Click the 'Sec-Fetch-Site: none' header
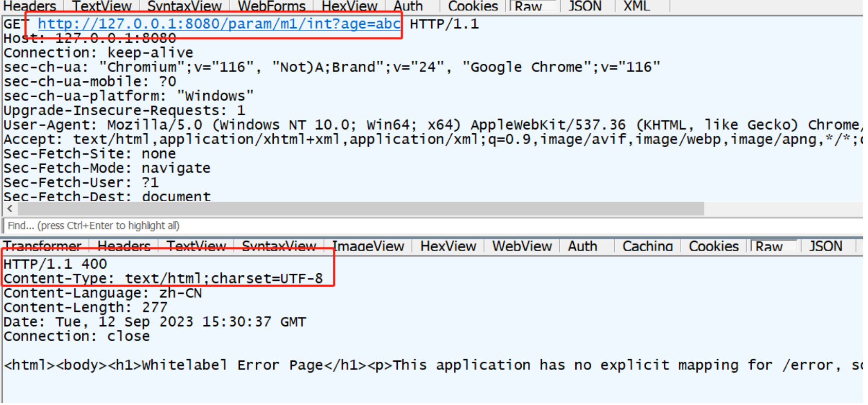Image resolution: width=868 pixels, height=405 pixels. click(90, 153)
